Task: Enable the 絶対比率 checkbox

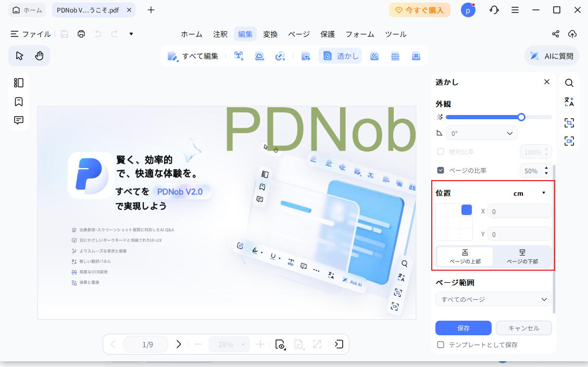Action: click(440, 151)
